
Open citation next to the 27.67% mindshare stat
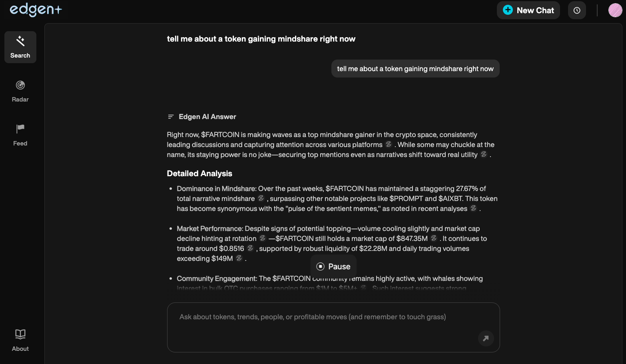[x=261, y=198]
